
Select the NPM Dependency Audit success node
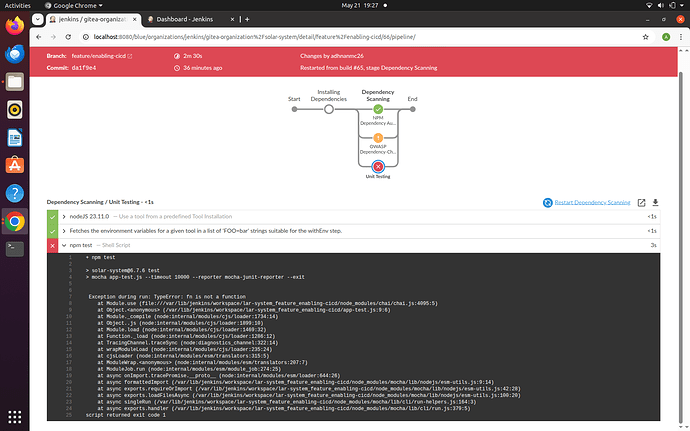coord(378,109)
